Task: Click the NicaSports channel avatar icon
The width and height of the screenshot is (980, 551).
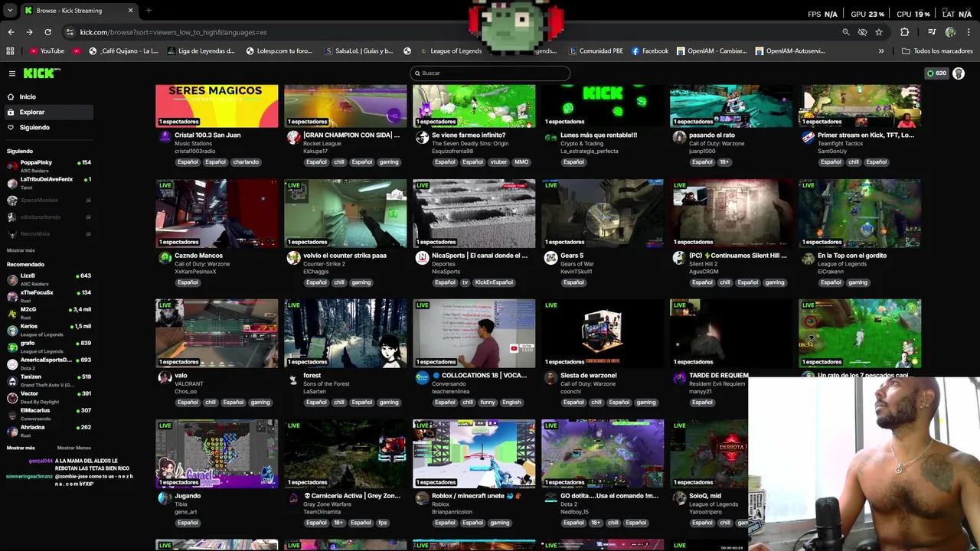Action: 422,258
